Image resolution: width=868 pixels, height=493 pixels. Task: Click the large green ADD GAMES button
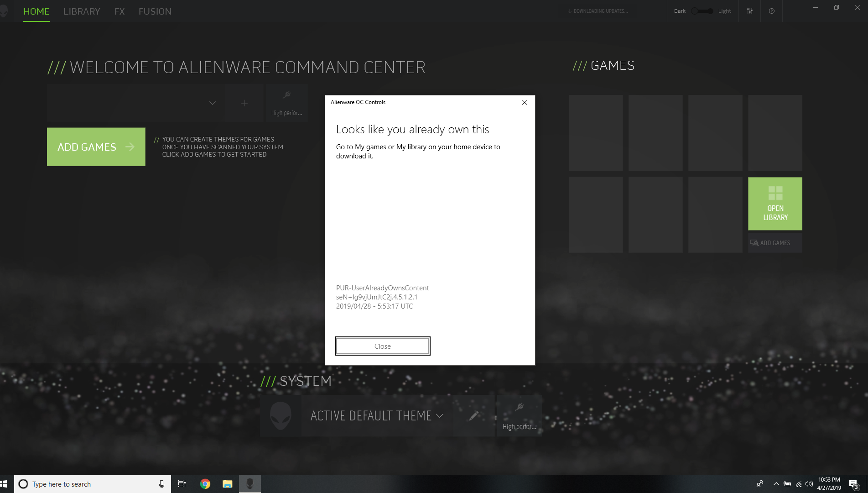[x=96, y=147]
